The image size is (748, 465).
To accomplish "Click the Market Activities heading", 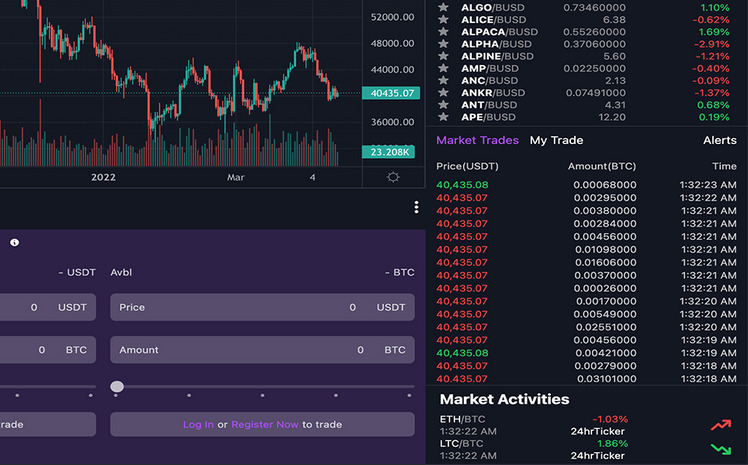I will 504,399.
